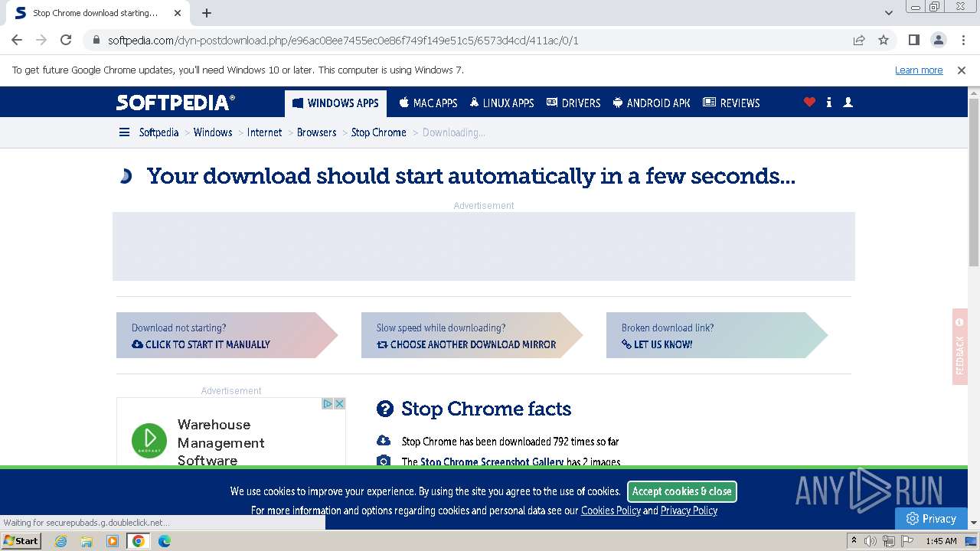The height and width of the screenshot is (551, 980).
Task: Select the Drivers tab
Action: click(573, 103)
